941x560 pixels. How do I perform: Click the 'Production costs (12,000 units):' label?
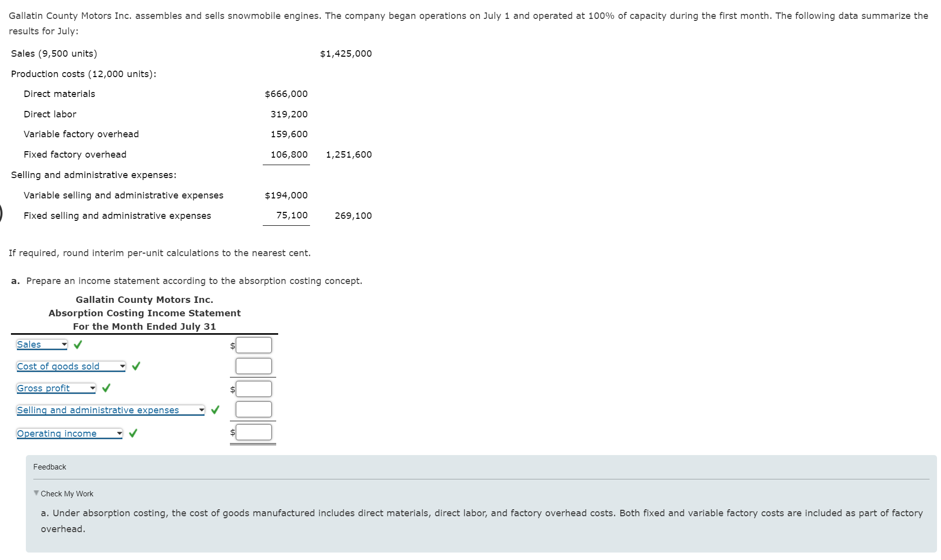tap(84, 74)
